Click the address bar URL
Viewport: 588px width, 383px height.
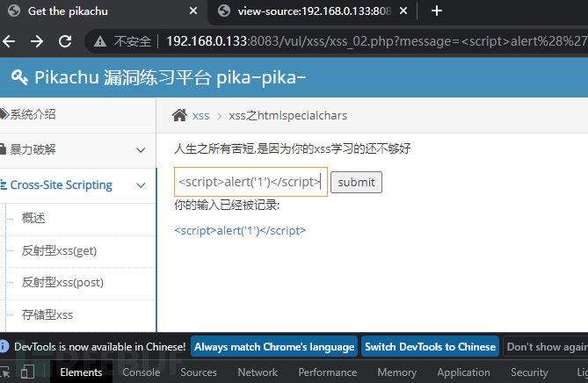coord(376,41)
